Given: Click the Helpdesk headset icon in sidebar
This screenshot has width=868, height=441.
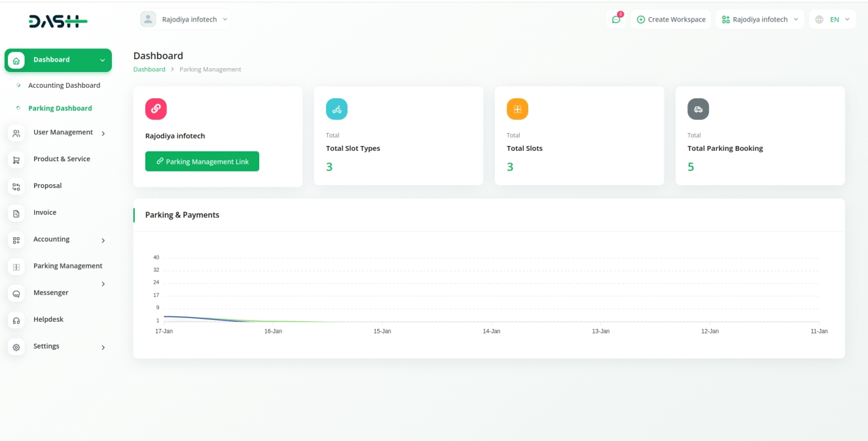Looking at the screenshot, I should 16,320.
